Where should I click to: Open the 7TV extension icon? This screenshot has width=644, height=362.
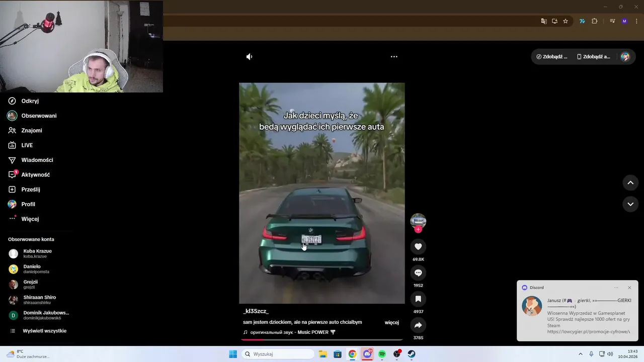[x=582, y=21]
